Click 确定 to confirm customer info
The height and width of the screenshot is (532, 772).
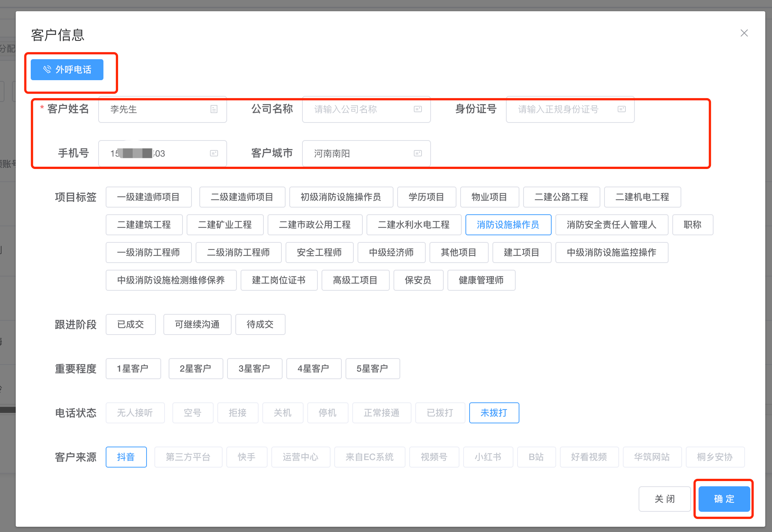[724, 499]
